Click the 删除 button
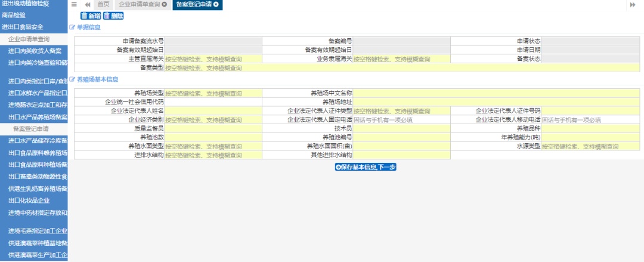This screenshot has height=262, width=644. click(113, 16)
